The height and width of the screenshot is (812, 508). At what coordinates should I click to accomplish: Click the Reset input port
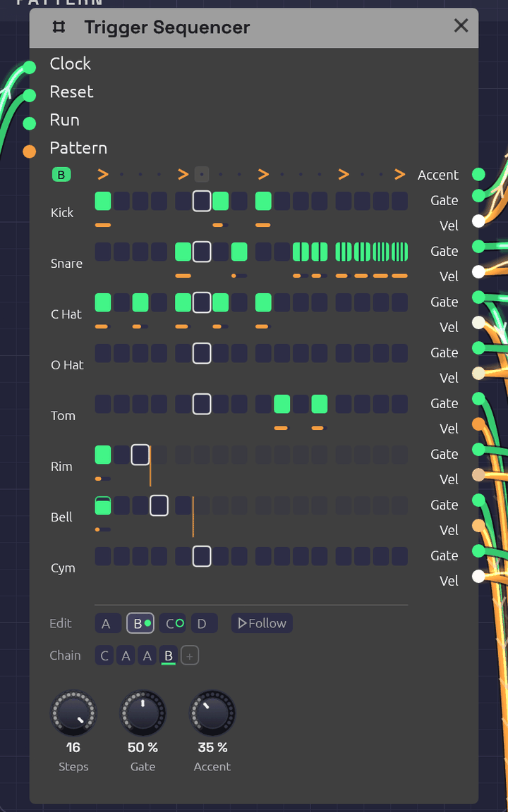30,95
